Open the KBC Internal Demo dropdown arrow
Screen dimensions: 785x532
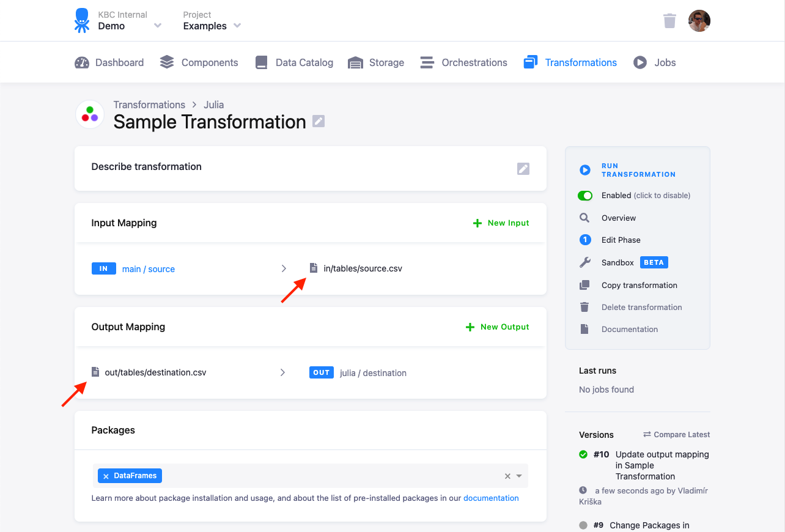pyautogui.click(x=158, y=26)
